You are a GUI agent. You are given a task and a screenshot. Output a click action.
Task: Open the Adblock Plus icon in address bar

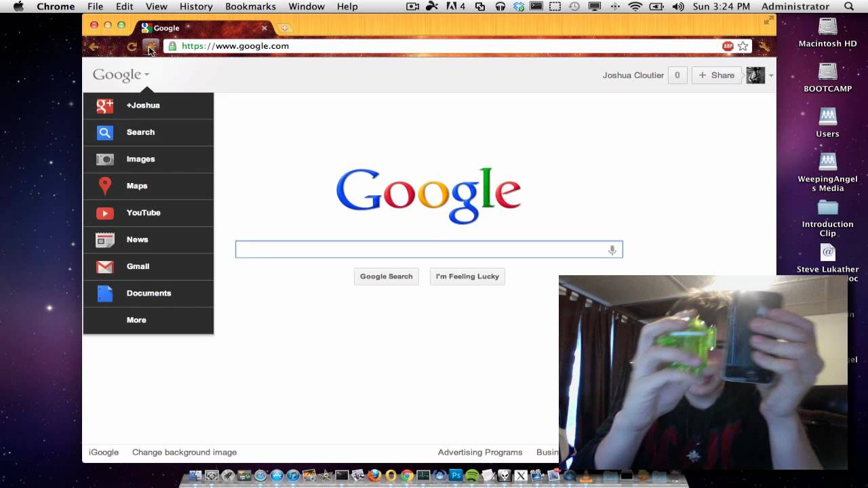728,46
